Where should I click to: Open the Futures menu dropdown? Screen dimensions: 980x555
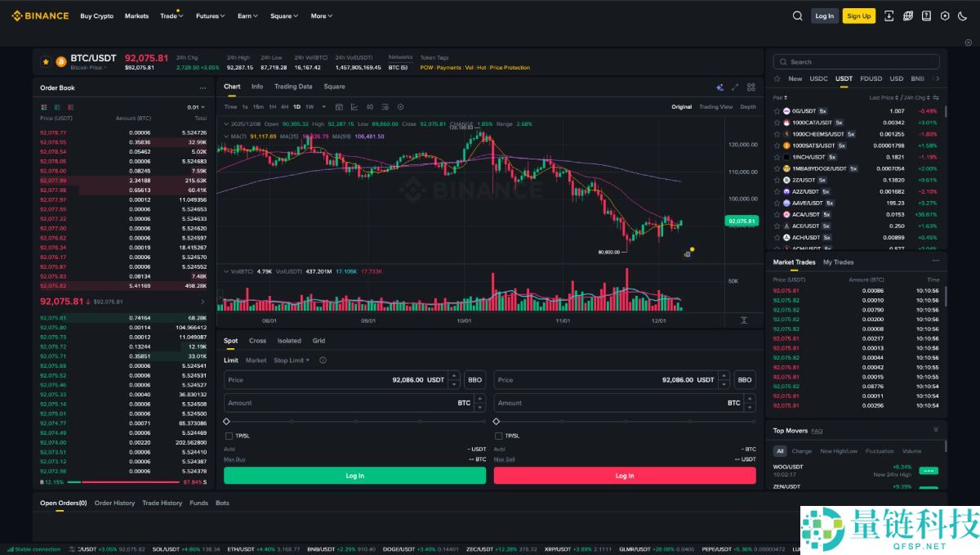click(212, 16)
